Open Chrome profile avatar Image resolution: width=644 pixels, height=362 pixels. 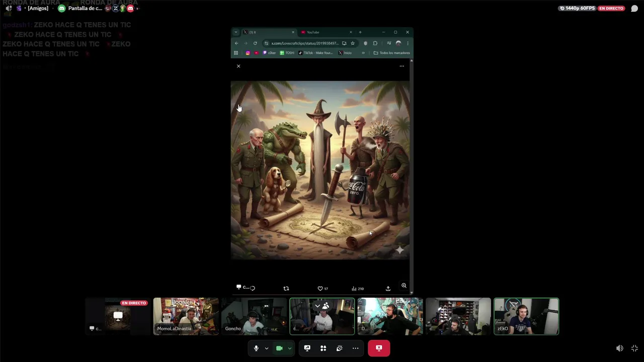click(398, 43)
